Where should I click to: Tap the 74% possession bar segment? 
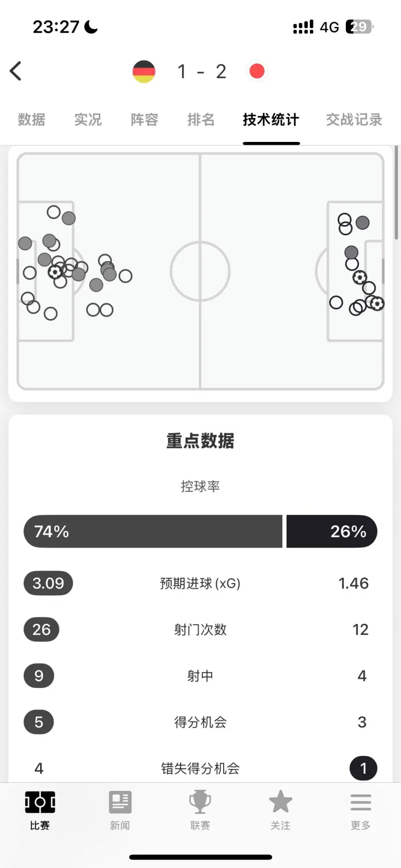153,532
